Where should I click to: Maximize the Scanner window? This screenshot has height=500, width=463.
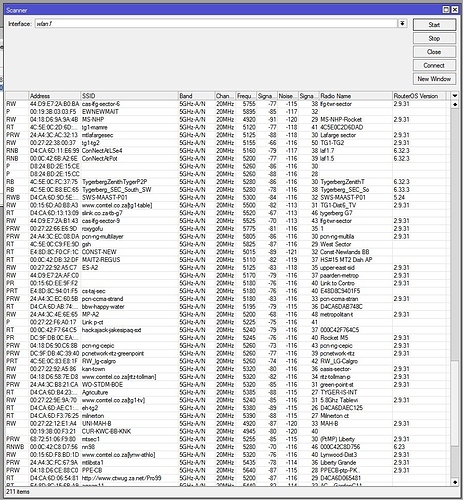446,10
